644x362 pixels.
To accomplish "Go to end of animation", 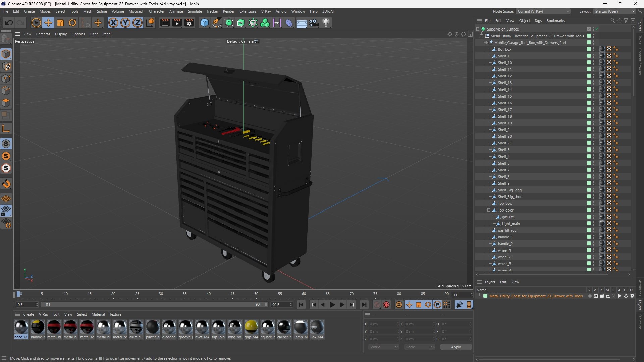I will pos(364,305).
